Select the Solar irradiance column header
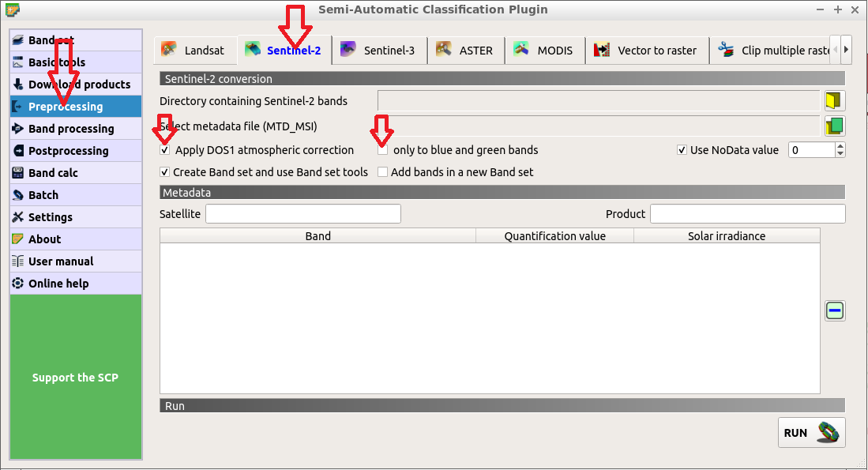 [726, 236]
